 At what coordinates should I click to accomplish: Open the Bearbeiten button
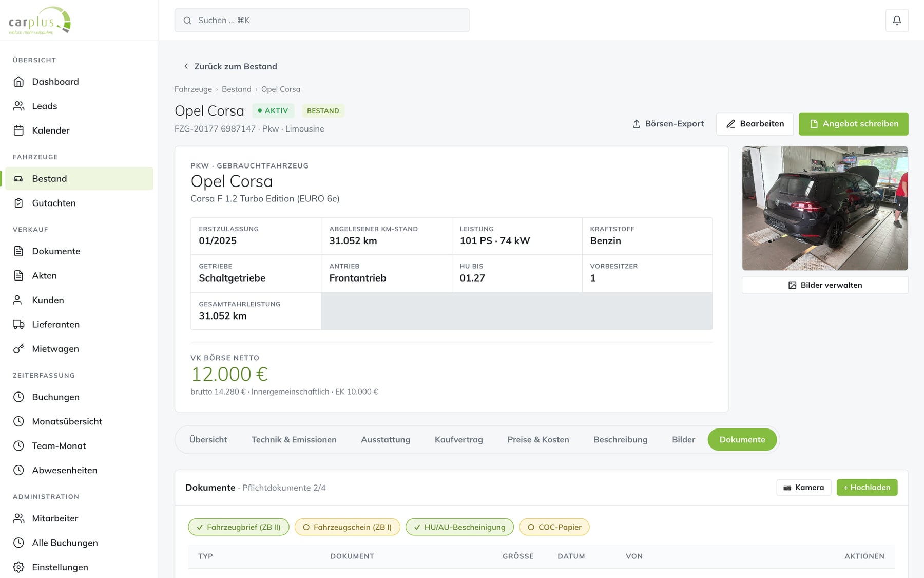click(x=755, y=124)
